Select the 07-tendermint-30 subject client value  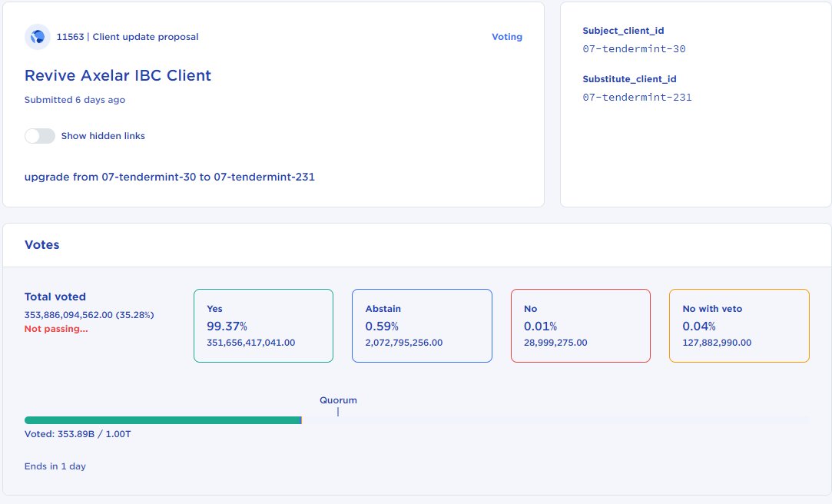coord(634,49)
